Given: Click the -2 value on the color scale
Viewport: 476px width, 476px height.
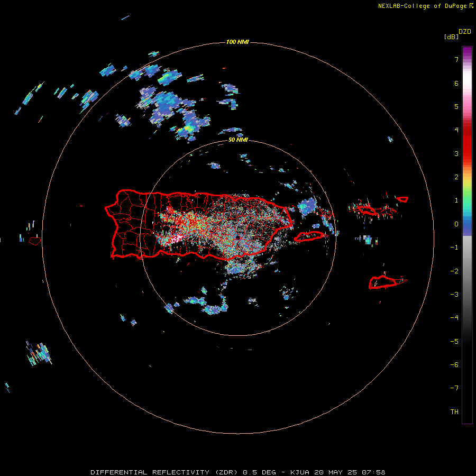Looking at the screenshot, I should pyautogui.click(x=454, y=271).
